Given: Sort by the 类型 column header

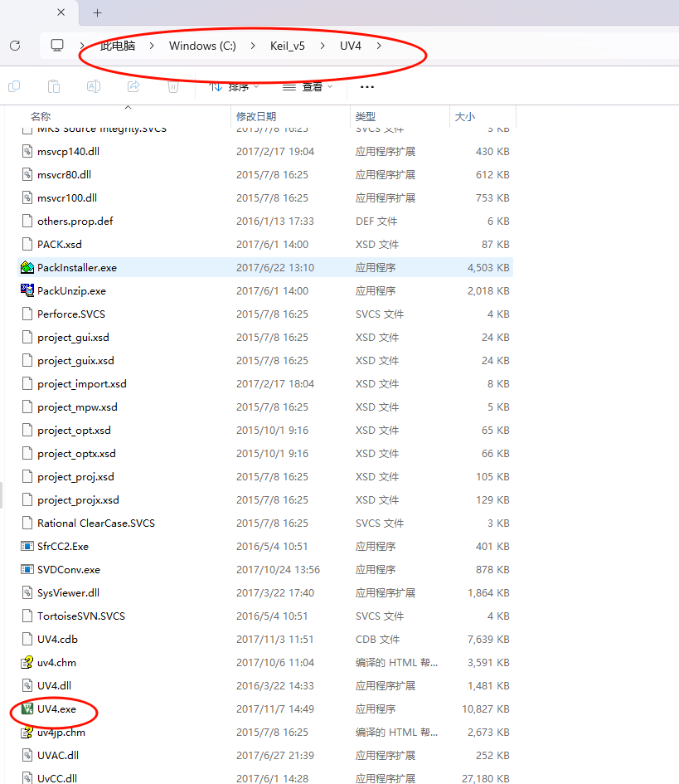Looking at the screenshot, I should (x=366, y=116).
